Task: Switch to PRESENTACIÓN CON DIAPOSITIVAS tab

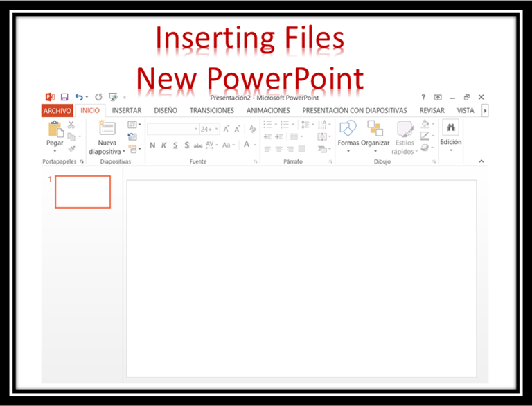Action: 355,111
